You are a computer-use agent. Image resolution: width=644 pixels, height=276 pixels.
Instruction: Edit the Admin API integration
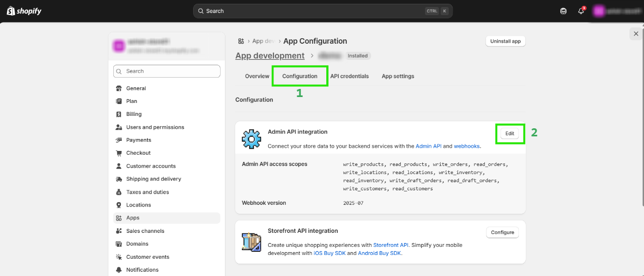[x=510, y=133]
